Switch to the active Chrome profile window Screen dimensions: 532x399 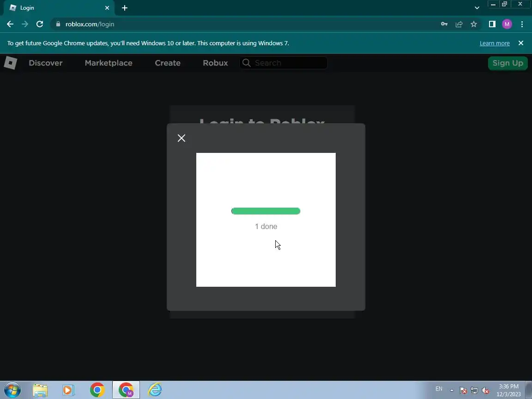tap(126, 390)
